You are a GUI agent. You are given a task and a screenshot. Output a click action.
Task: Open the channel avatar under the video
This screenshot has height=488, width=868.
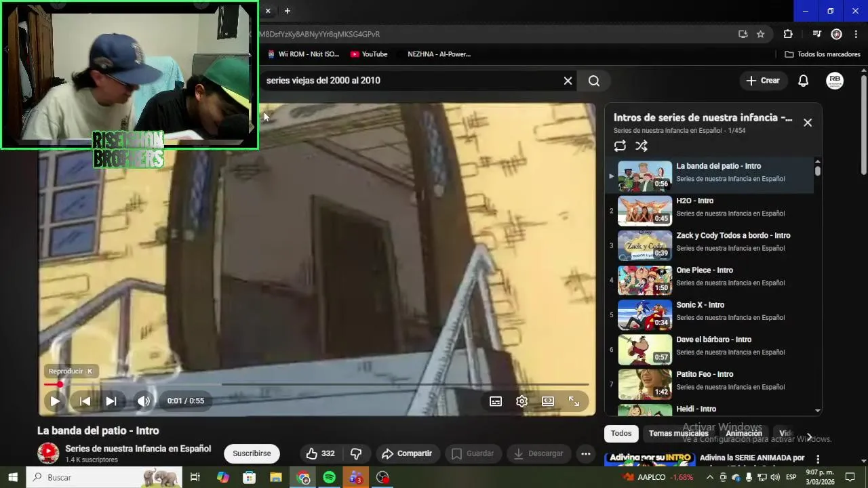tap(48, 453)
